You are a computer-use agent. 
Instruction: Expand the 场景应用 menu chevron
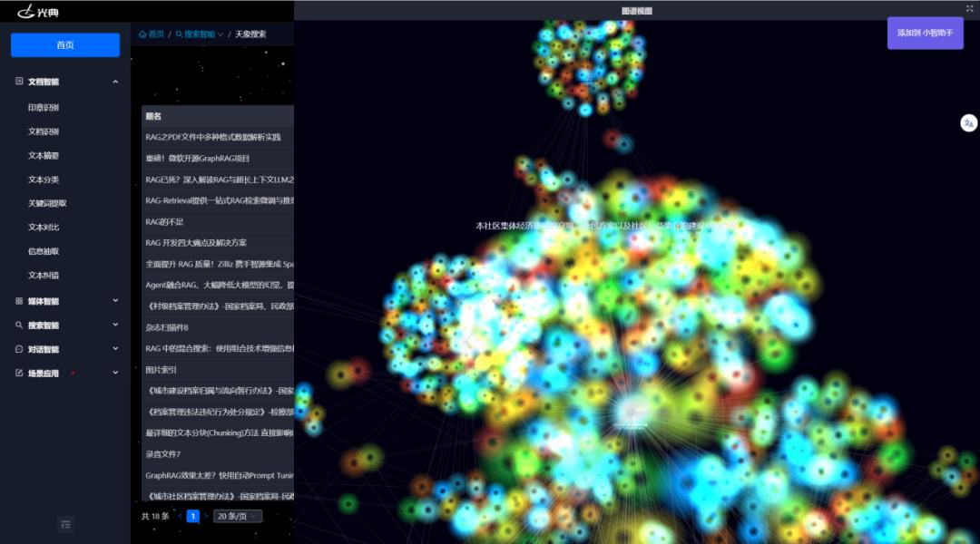[x=115, y=373]
